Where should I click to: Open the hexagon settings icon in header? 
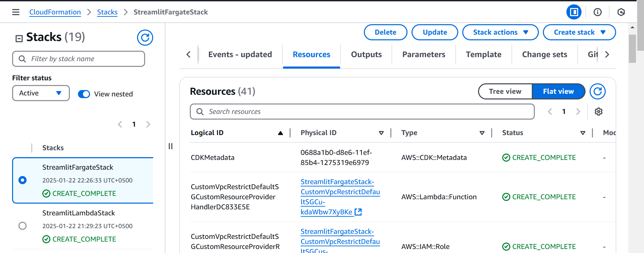click(x=621, y=12)
